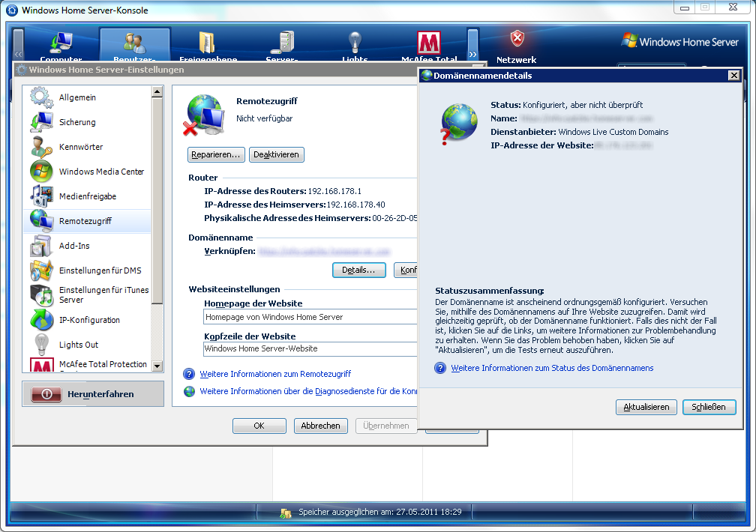The height and width of the screenshot is (532, 756).
Task: Confirm settings with OK button
Action: [259, 426]
